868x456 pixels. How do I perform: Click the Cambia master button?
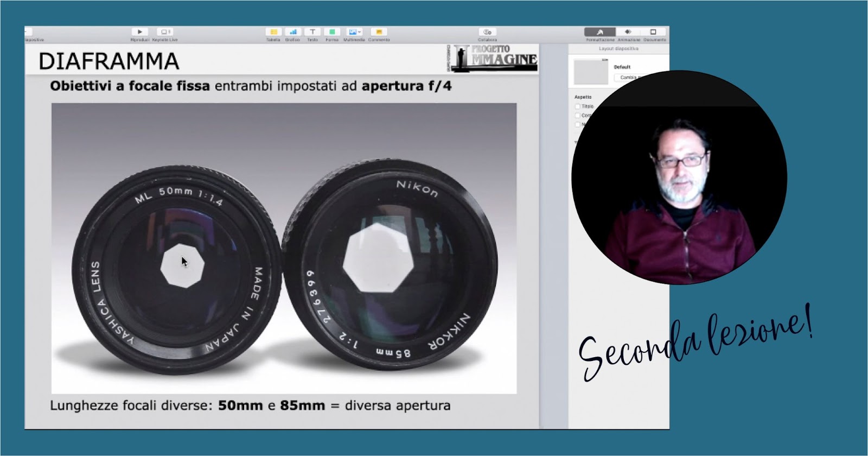(x=630, y=78)
